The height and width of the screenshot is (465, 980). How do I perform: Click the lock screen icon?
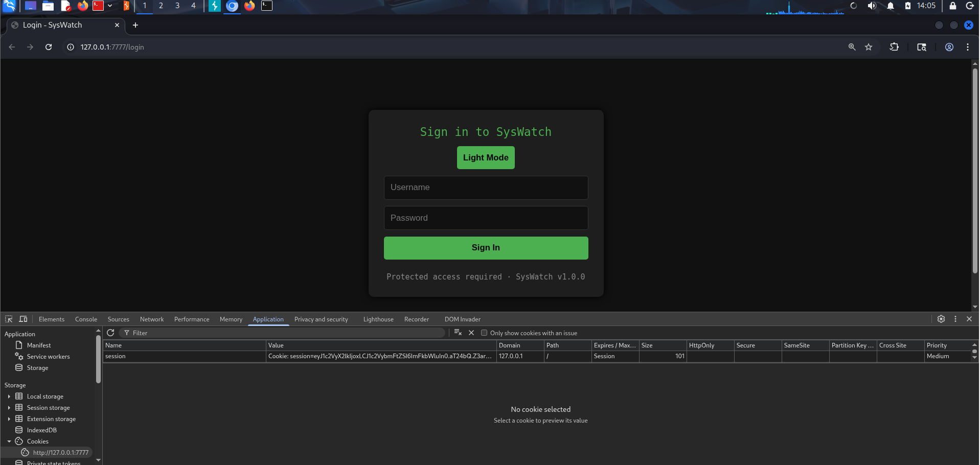(x=953, y=6)
